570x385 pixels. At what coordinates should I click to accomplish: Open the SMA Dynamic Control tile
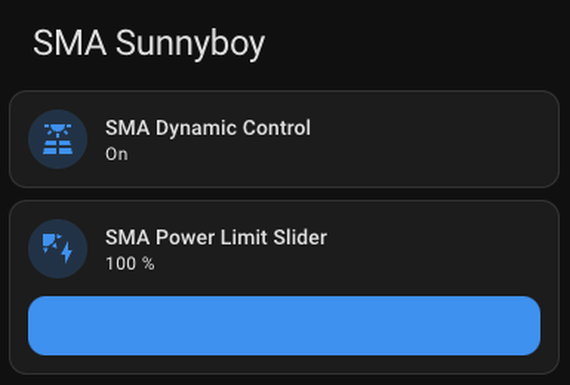tap(284, 139)
